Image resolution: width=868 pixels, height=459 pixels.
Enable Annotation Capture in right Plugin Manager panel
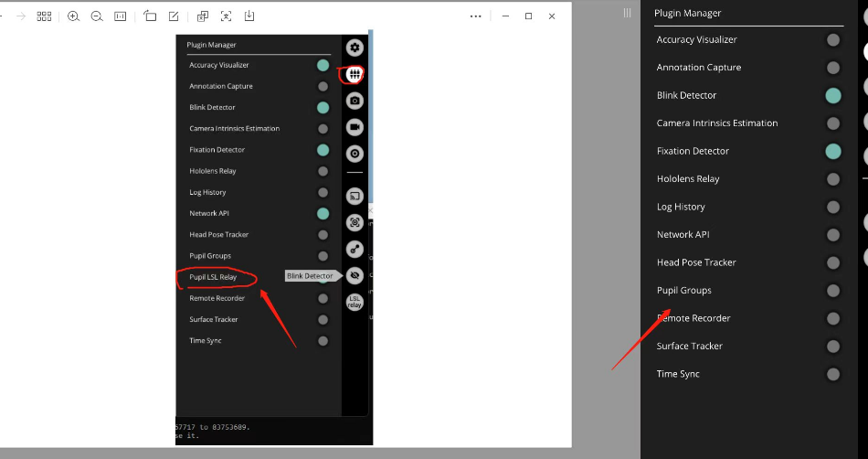pyautogui.click(x=832, y=68)
